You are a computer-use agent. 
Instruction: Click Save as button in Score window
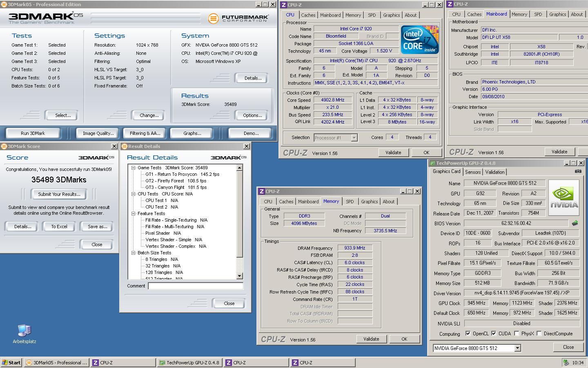97,227
